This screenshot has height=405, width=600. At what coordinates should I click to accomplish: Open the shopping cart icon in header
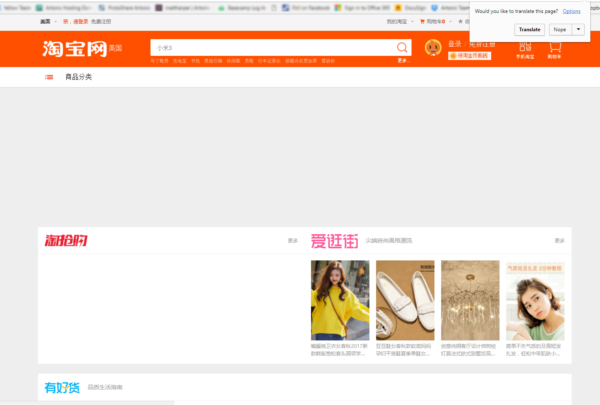(x=555, y=47)
